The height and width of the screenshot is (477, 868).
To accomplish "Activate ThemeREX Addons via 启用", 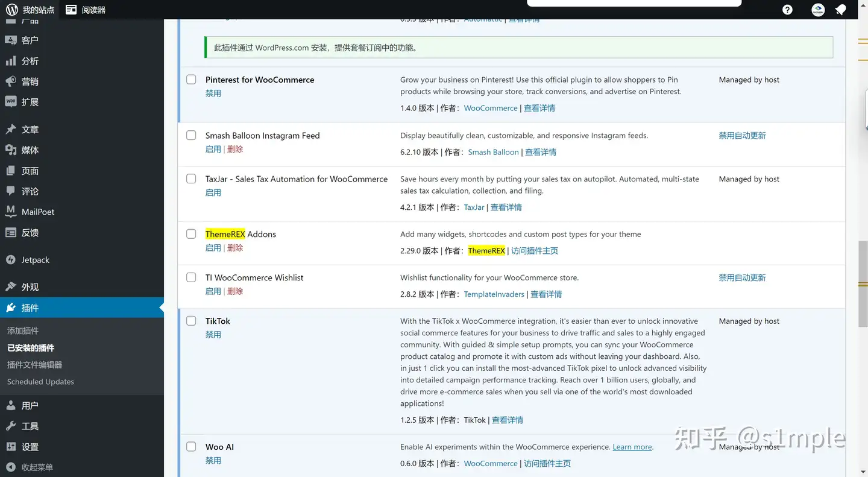I will tap(213, 248).
